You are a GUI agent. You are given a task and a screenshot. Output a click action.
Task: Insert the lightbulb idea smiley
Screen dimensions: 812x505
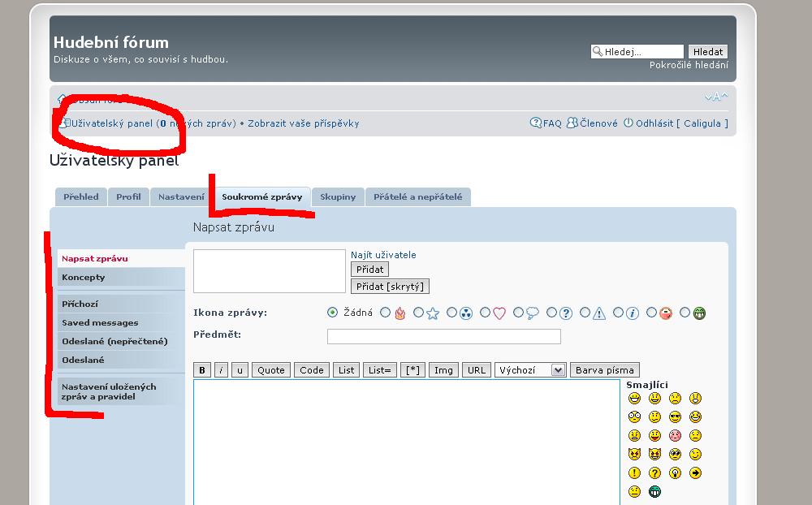[x=675, y=473]
